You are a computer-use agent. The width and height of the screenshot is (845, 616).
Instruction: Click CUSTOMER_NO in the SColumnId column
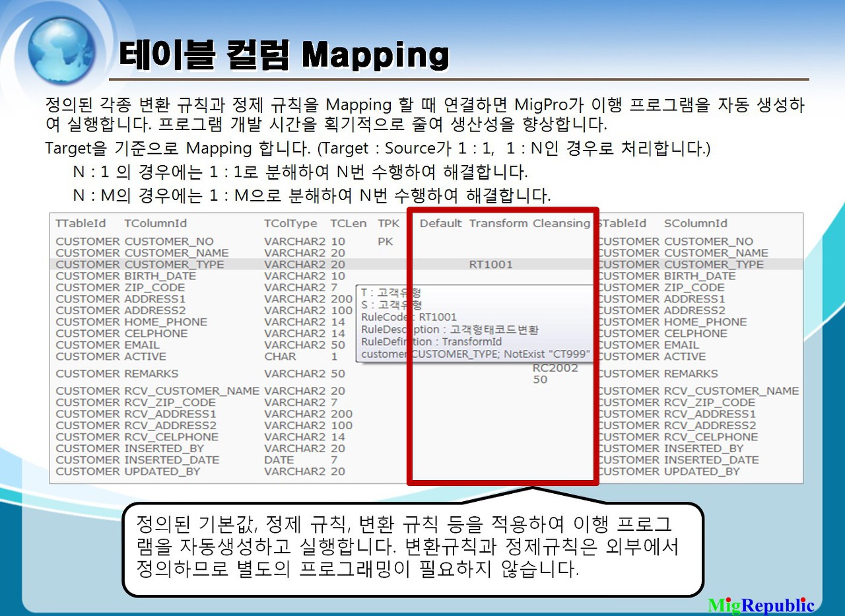[x=708, y=242]
